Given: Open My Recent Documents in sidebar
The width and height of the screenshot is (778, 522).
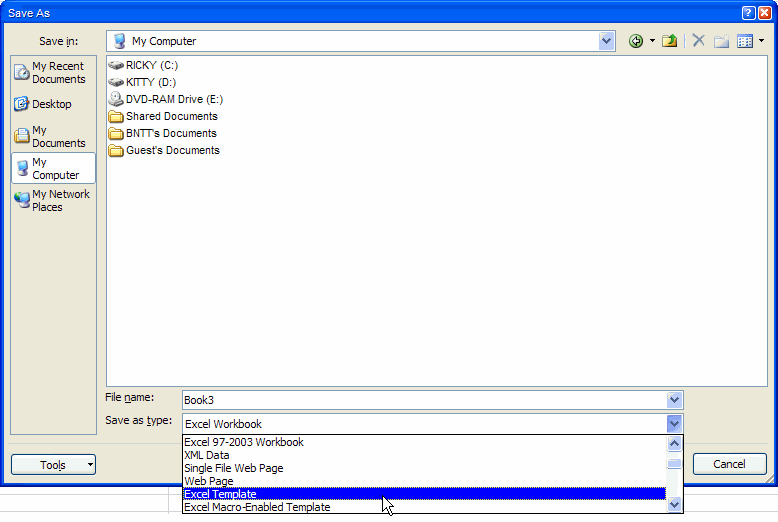Looking at the screenshot, I should [x=53, y=72].
